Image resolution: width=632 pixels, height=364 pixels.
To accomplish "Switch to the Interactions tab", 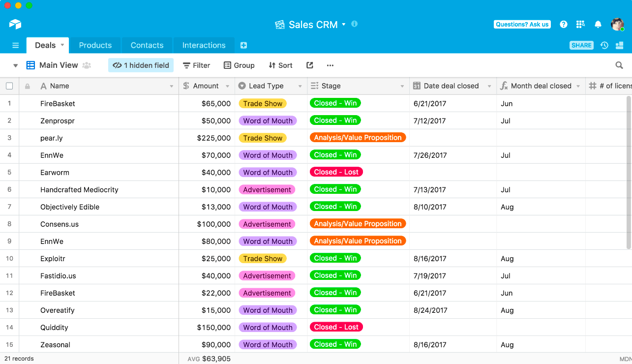I will (204, 45).
